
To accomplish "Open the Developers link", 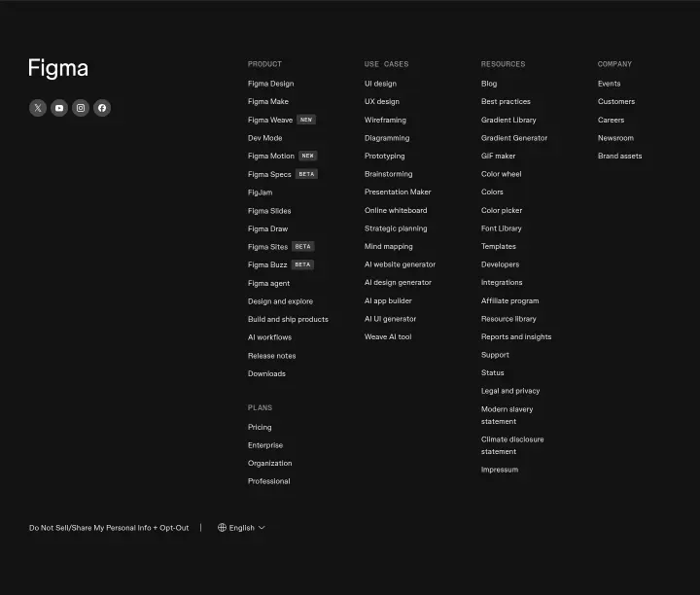I will (500, 264).
